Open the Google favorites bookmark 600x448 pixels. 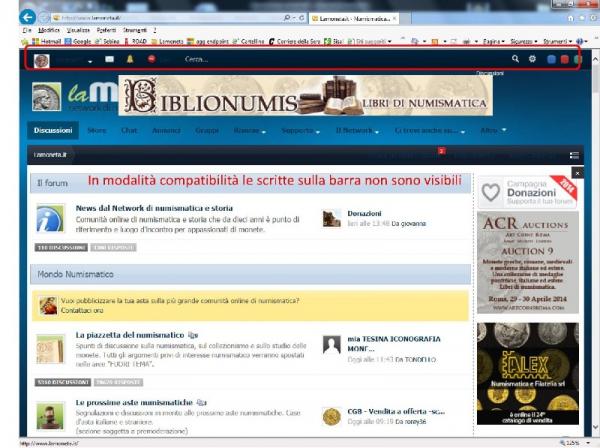pyautogui.click(x=78, y=41)
